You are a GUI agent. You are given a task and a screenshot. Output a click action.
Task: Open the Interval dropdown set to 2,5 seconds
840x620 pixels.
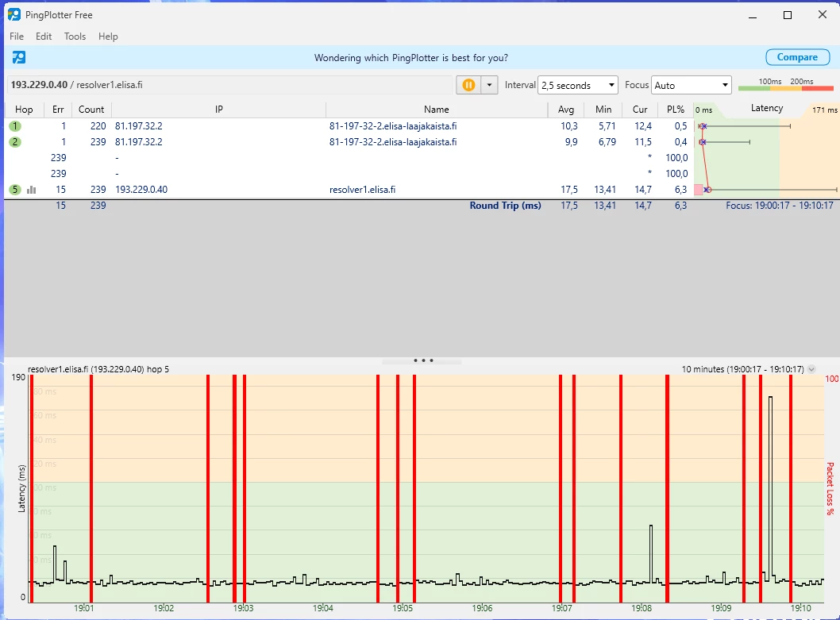(577, 85)
